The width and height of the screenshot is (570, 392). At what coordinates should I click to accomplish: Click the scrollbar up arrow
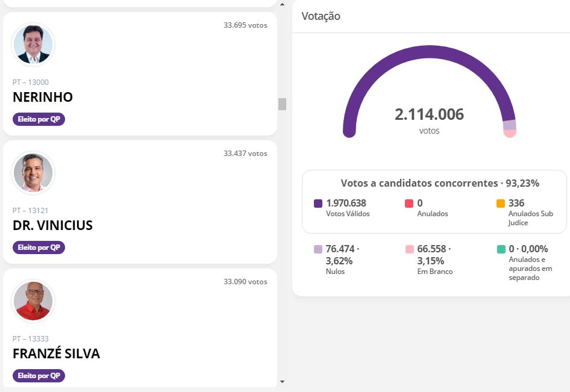(283, 4)
